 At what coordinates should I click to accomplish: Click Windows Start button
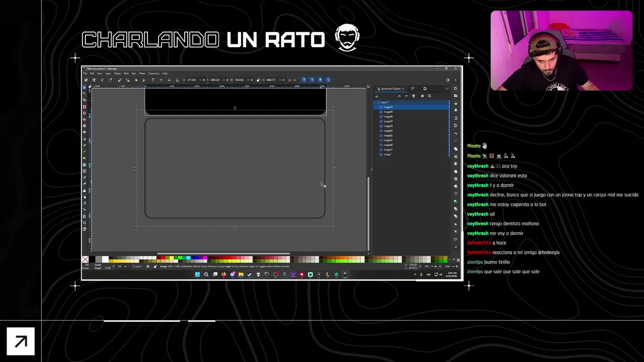198,275
